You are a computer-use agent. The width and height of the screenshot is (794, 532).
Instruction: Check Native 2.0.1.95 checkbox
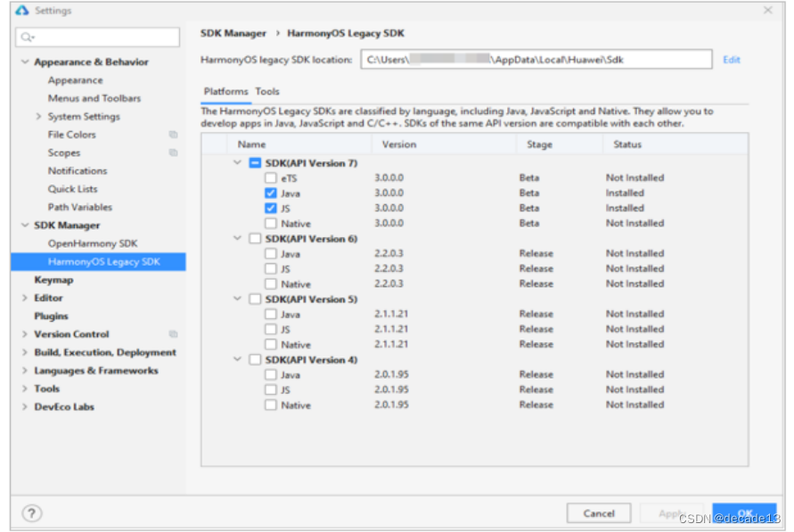271,405
